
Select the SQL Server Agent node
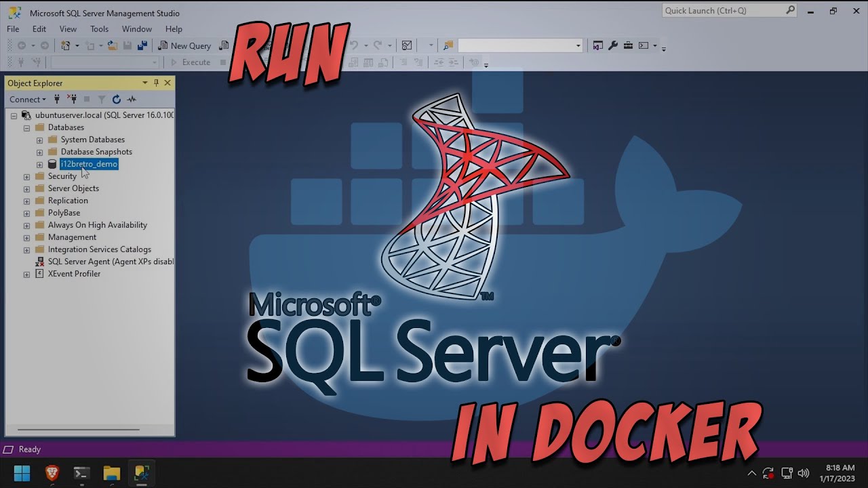tap(111, 262)
